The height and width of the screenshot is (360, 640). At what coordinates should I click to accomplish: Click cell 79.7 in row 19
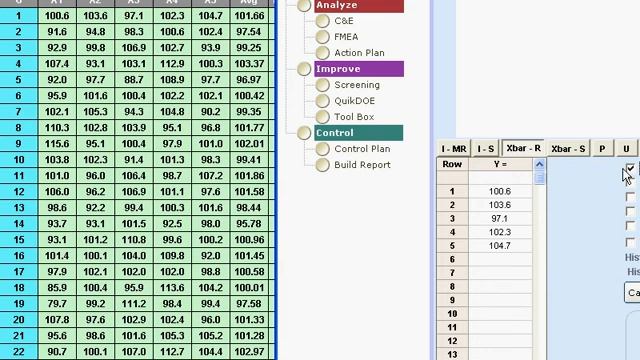[x=57, y=304]
